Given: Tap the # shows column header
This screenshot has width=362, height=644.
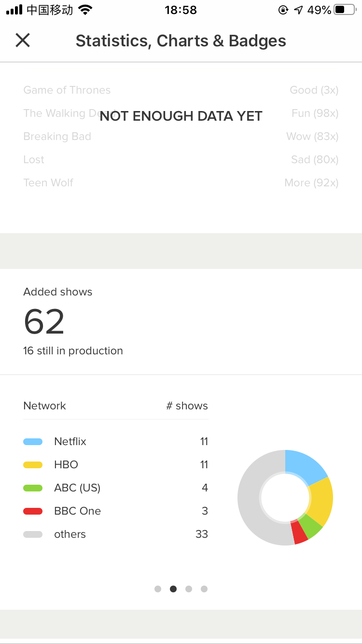Looking at the screenshot, I should [x=187, y=406].
